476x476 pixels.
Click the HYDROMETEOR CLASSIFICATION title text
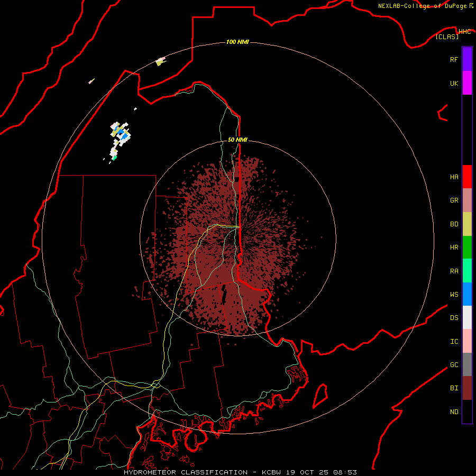click(x=186, y=472)
